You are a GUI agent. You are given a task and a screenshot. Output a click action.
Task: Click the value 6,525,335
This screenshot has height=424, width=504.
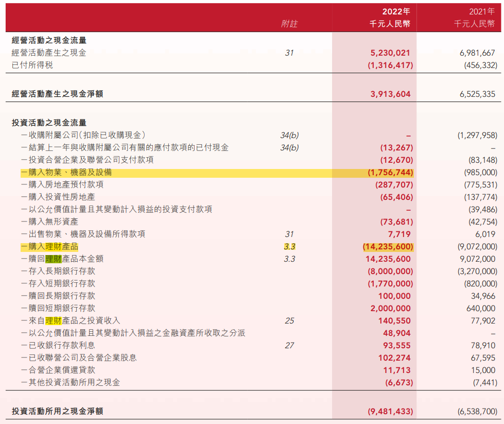[477, 94]
